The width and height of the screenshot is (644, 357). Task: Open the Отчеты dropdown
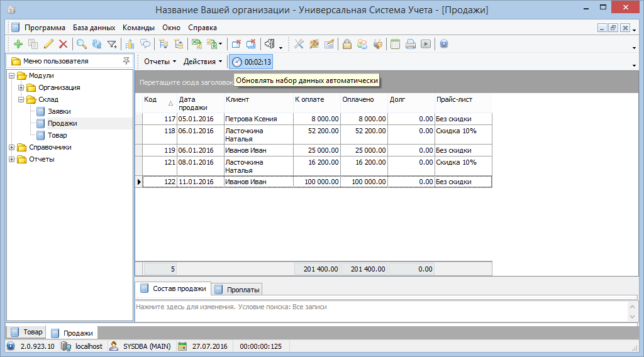pyautogui.click(x=157, y=62)
